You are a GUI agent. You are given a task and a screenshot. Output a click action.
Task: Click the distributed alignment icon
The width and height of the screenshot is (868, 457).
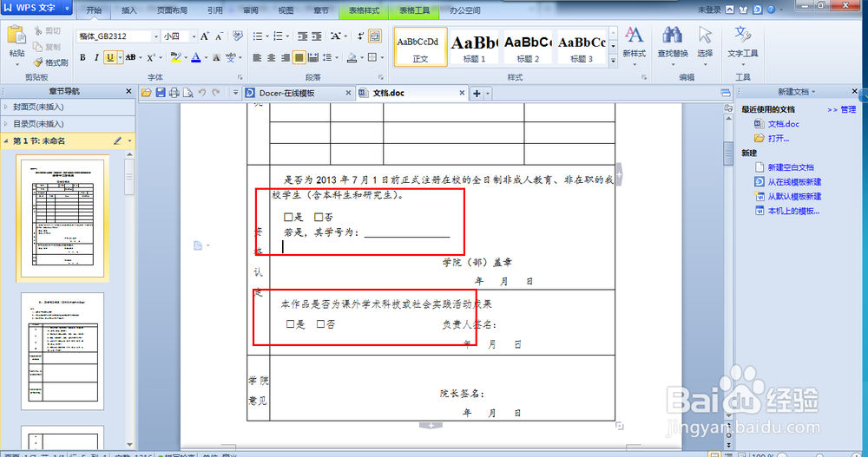[x=313, y=57]
